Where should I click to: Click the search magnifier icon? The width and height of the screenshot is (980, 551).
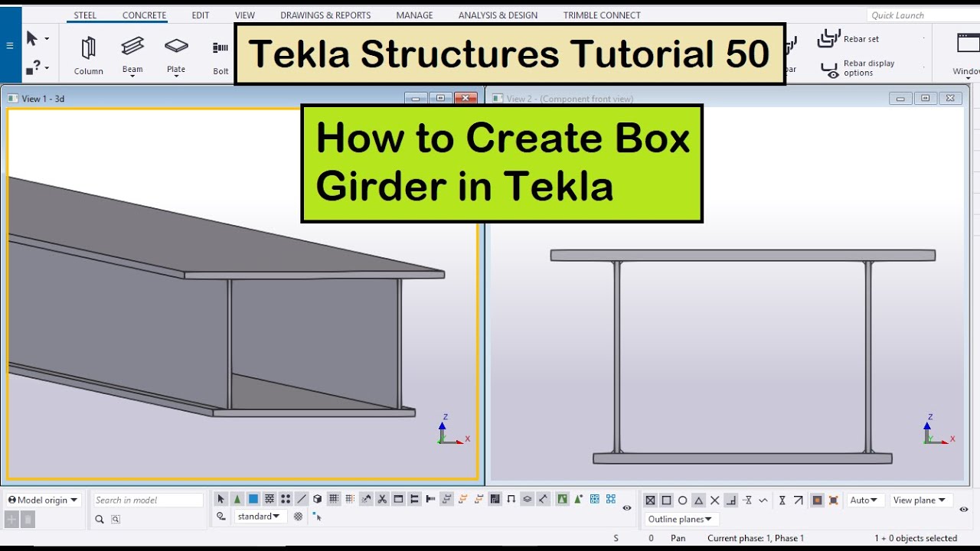pyautogui.click(x=100, y=519)
